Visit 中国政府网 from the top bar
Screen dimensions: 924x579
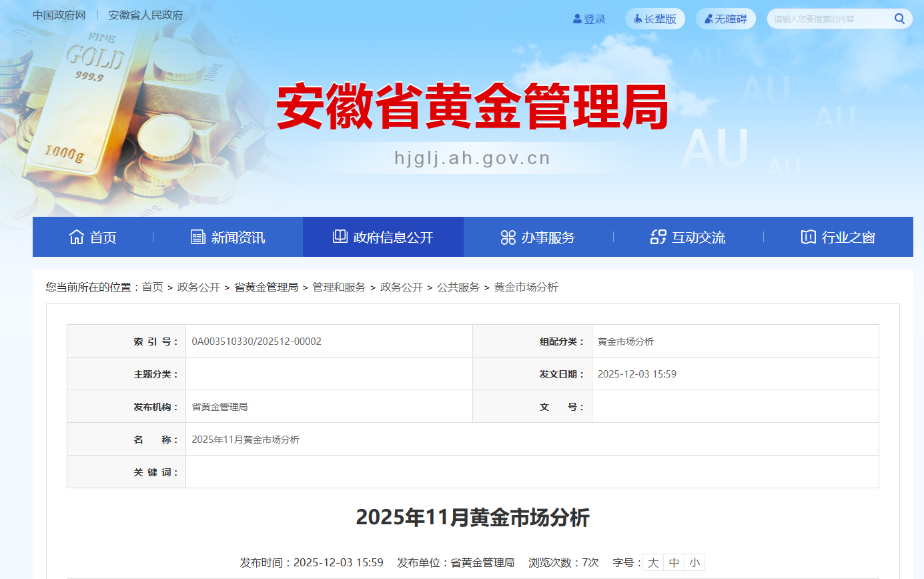[59, 14]
